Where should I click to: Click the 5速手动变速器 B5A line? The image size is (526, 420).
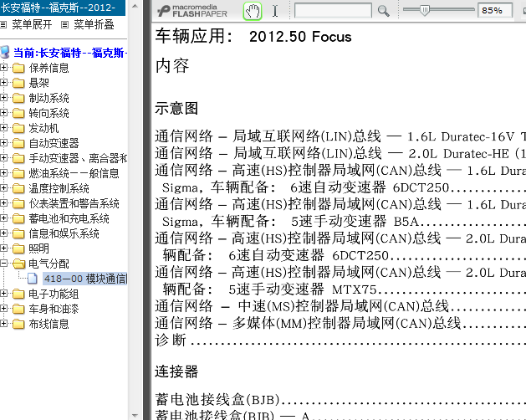coord(344,221)
